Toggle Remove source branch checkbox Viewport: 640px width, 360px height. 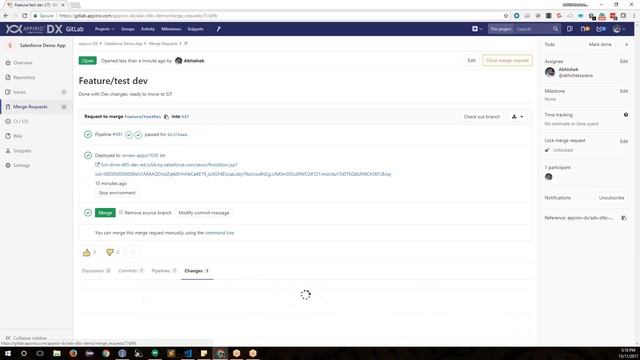[121, 213]
